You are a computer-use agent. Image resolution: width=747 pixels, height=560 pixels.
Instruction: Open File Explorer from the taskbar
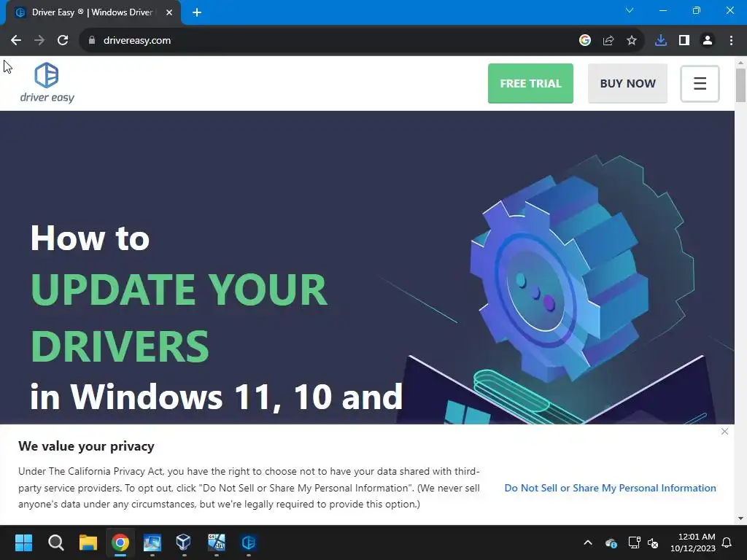[88, 542]
